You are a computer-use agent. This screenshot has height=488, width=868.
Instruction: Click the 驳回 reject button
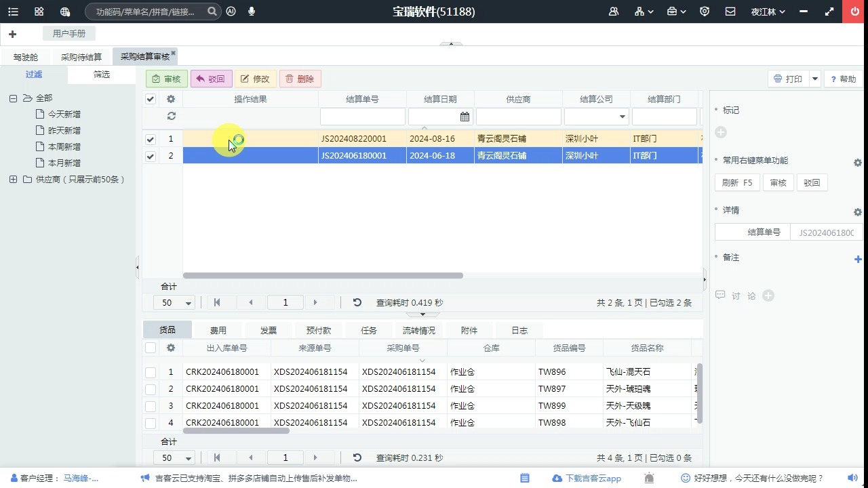pyautogui.click(x=211, y=79)
